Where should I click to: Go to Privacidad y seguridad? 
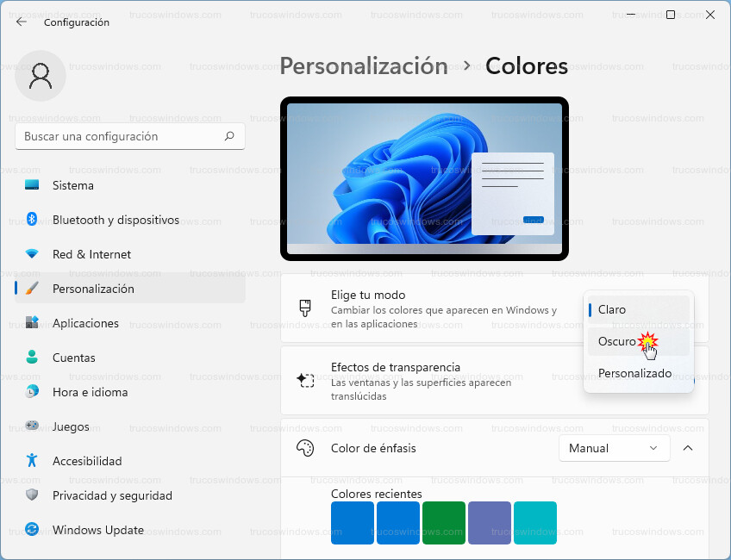click(112, 495)
